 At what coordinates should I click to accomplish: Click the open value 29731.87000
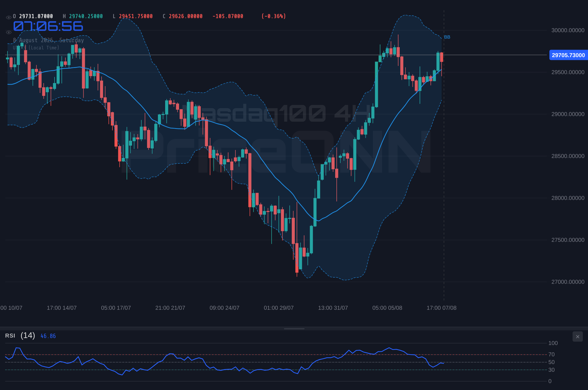coord(36,16)
